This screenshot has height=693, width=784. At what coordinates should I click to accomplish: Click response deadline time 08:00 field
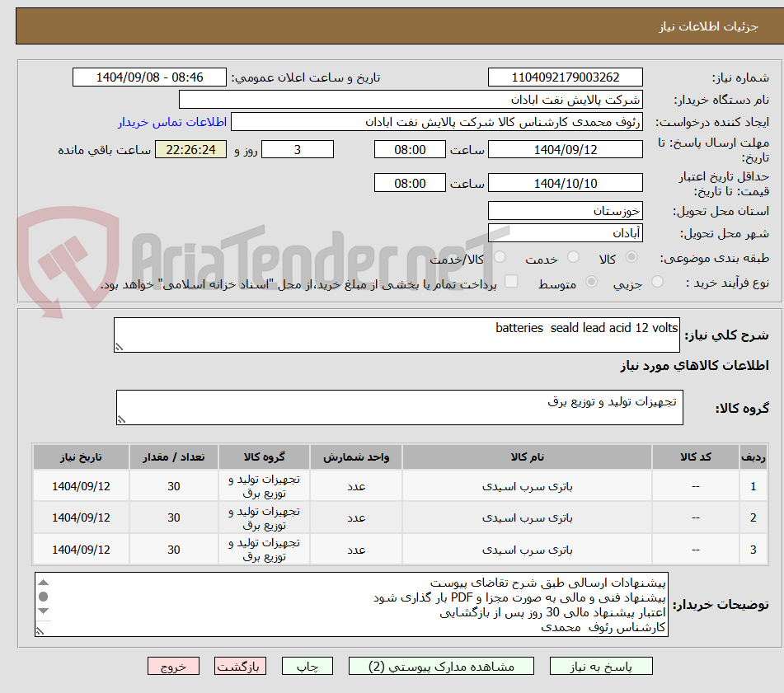(410, 149)
